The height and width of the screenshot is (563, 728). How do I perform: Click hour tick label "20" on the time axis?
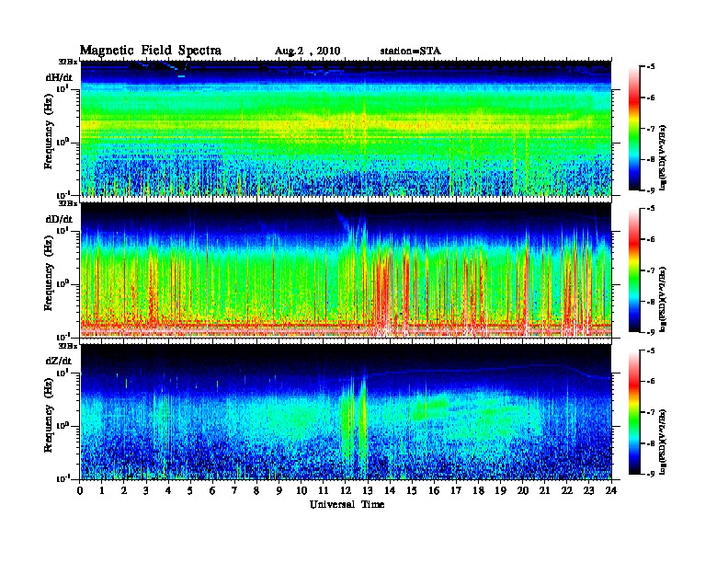point(522,490)
